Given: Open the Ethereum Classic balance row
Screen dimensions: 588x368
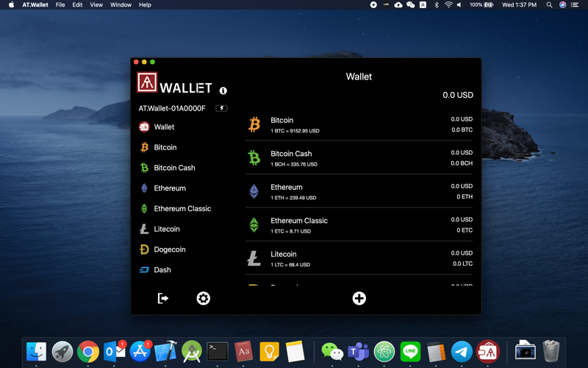Looking at the screenshot, I should 360,224.
